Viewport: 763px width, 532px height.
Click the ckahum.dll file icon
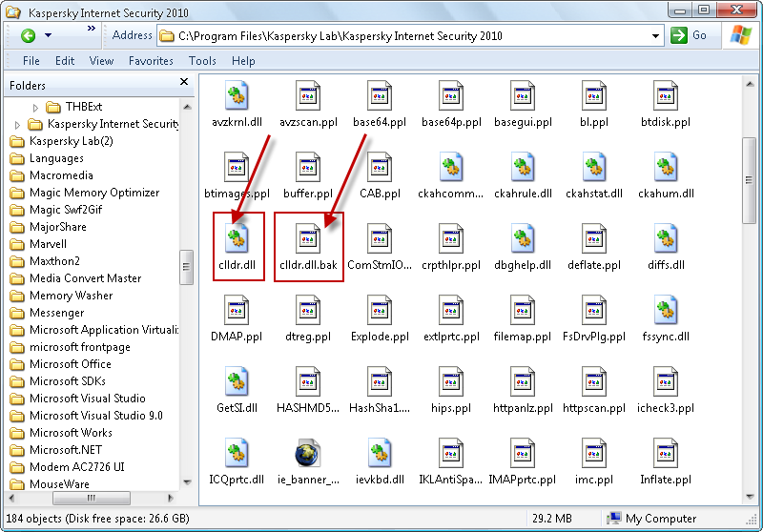tap(666, 167)
